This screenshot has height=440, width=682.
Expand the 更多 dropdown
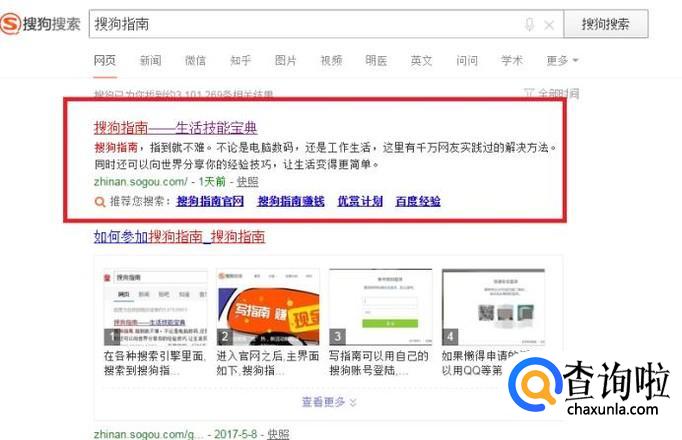click(x=562, y=60)
